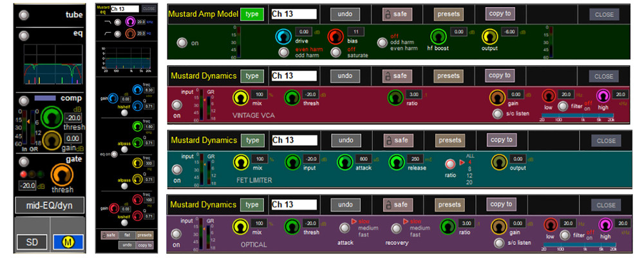Image resolution: width=644 pixels, height=258 pixels.
Task: Click the green hf boost knob
Action: coord(439,37)
